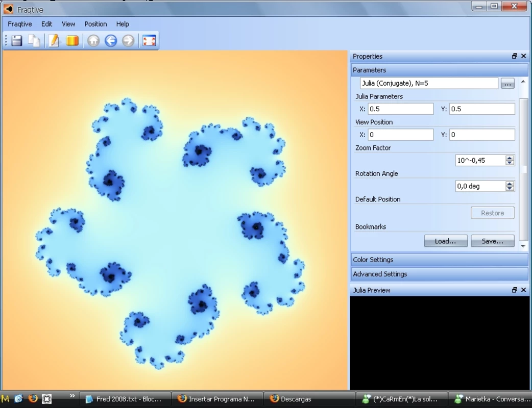The image size is (532, 408).
Task: Click the Home default position toolbar icon
Action: point(93,41)
